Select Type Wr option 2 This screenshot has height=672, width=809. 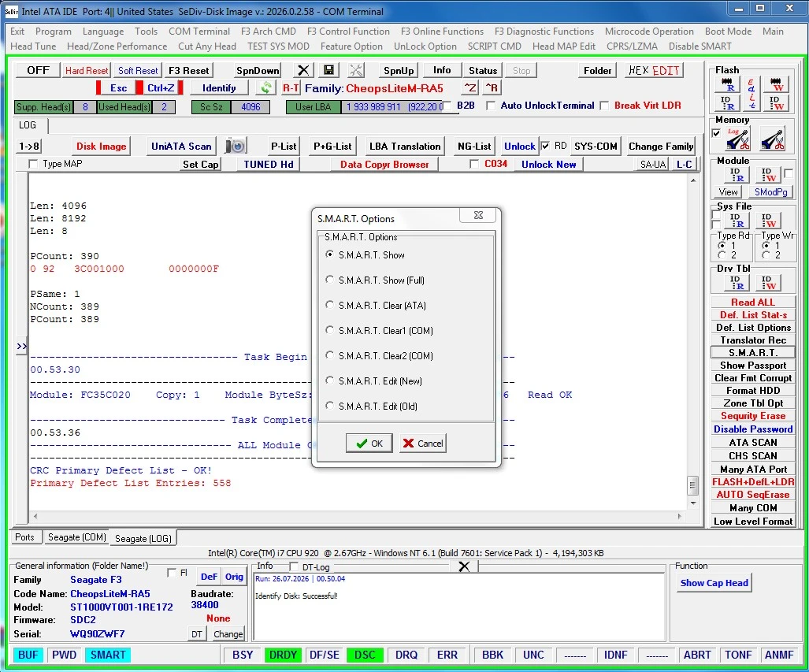[766, 255]
